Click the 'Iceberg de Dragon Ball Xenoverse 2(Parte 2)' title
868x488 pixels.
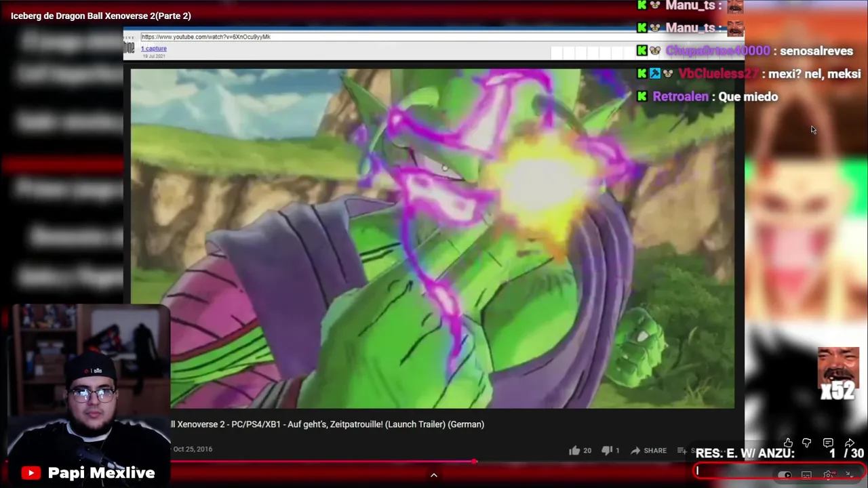(101, 16)
